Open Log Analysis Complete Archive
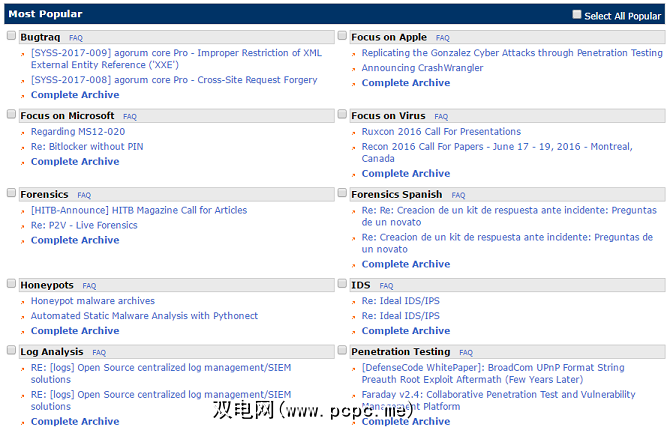The image size is (670, 433). (75, 421)
